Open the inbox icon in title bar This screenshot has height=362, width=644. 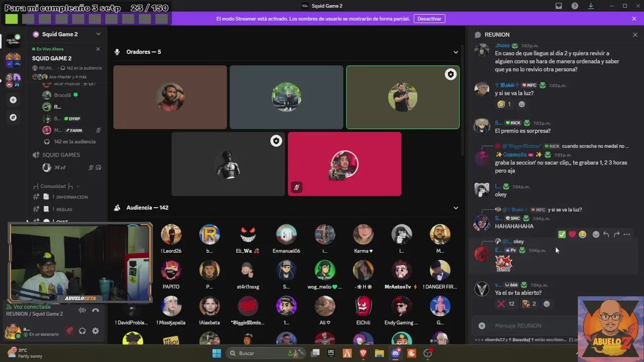[558, 6]
